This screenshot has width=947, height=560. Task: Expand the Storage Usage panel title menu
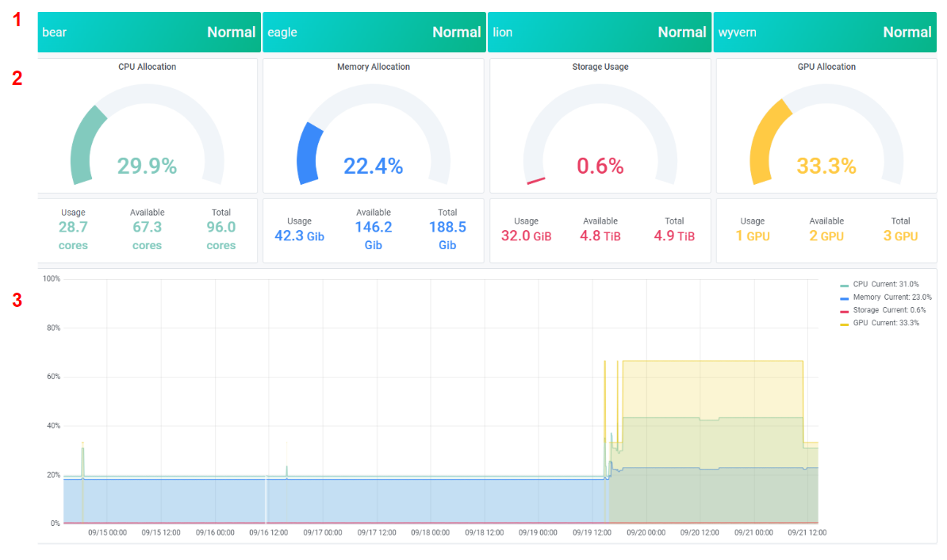[x=600, y=67]
